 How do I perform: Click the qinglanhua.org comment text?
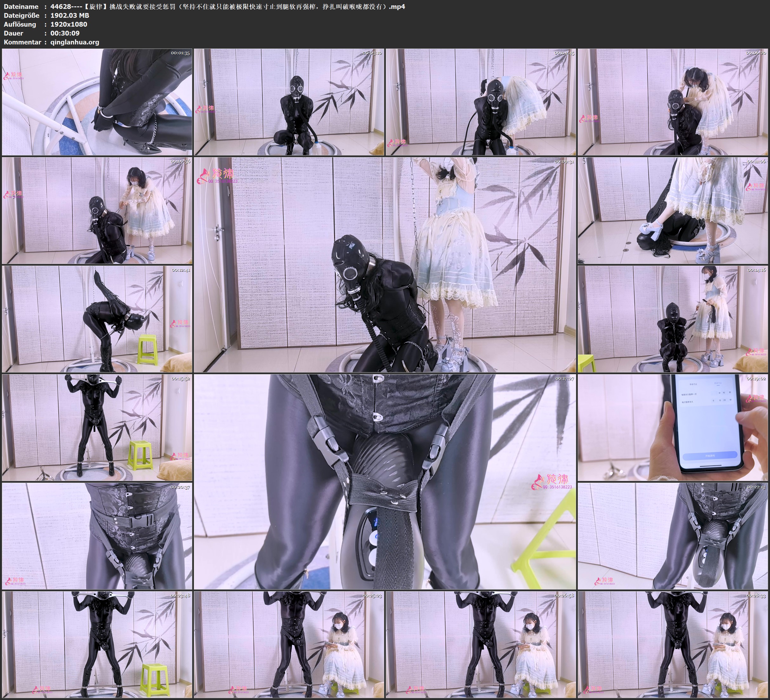pos(75,42)
